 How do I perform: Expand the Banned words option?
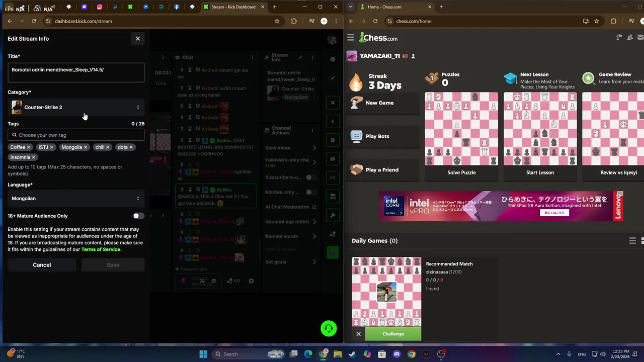pyautogui.click(x=314, y=236)
